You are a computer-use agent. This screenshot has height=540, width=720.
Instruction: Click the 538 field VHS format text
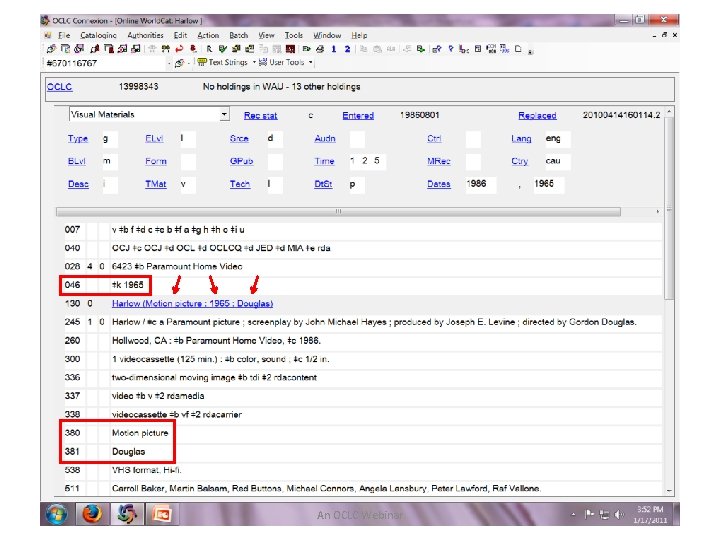point(147,470)
